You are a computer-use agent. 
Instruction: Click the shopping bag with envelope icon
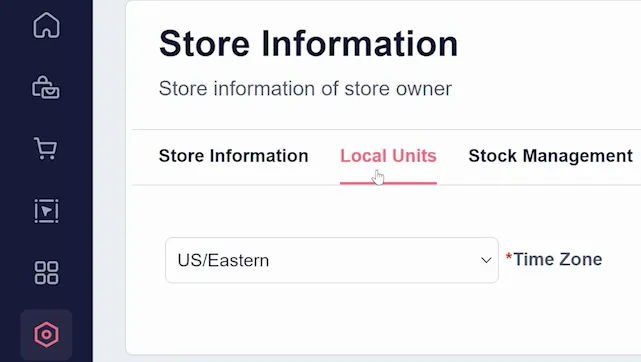46,87
